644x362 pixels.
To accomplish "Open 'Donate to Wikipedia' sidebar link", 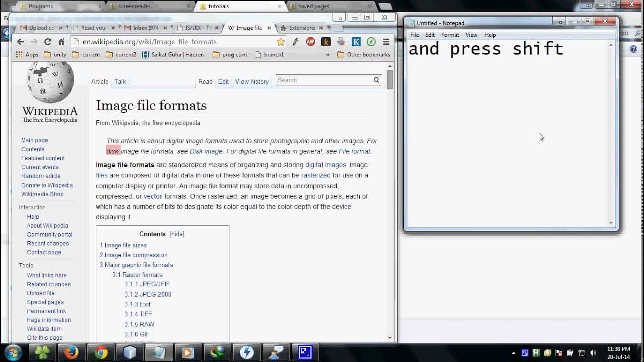I will [x=47, y=185].
